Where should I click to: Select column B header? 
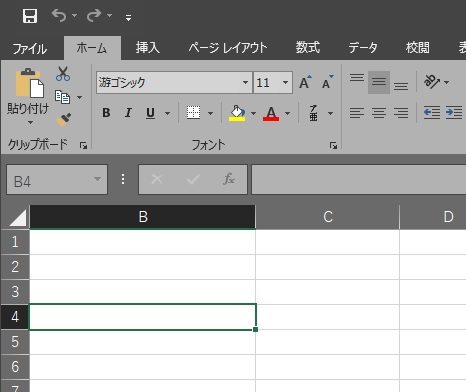[x=143, y=217]
